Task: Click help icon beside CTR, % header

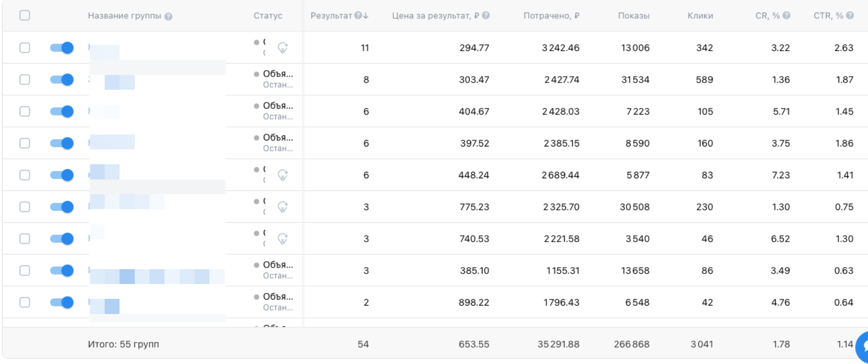Action: pos(850,16)
